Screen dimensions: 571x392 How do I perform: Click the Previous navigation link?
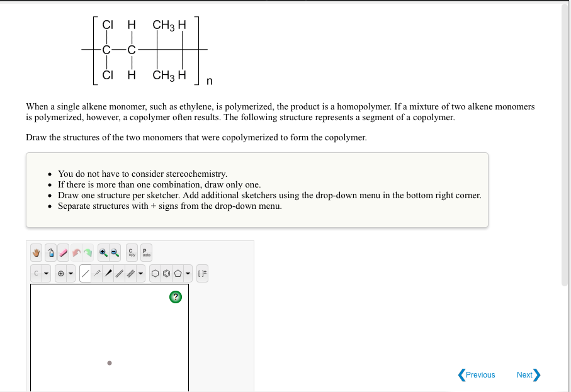477,374
